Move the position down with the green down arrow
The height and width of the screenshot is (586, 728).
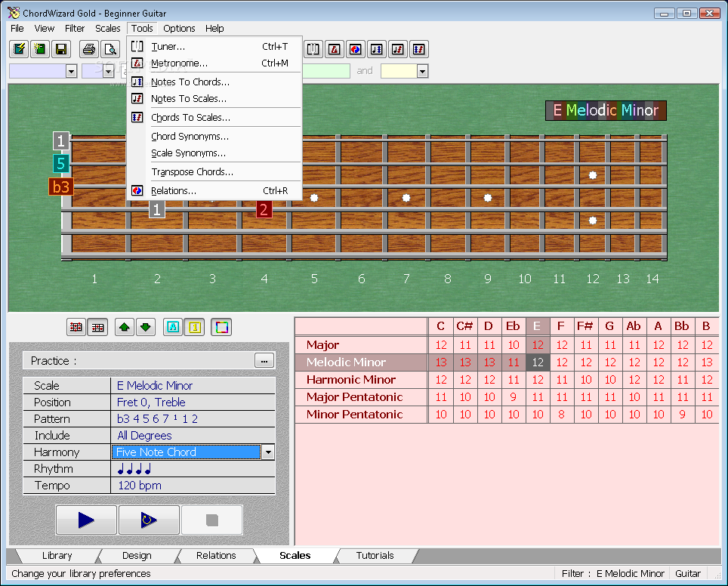pyautogui.click(x=145, y=327)
